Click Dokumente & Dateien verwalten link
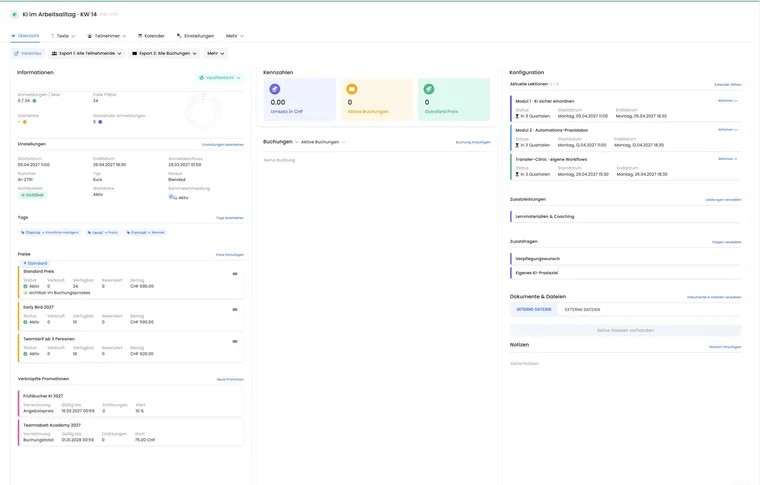760x485 pixels. point(714,297)
